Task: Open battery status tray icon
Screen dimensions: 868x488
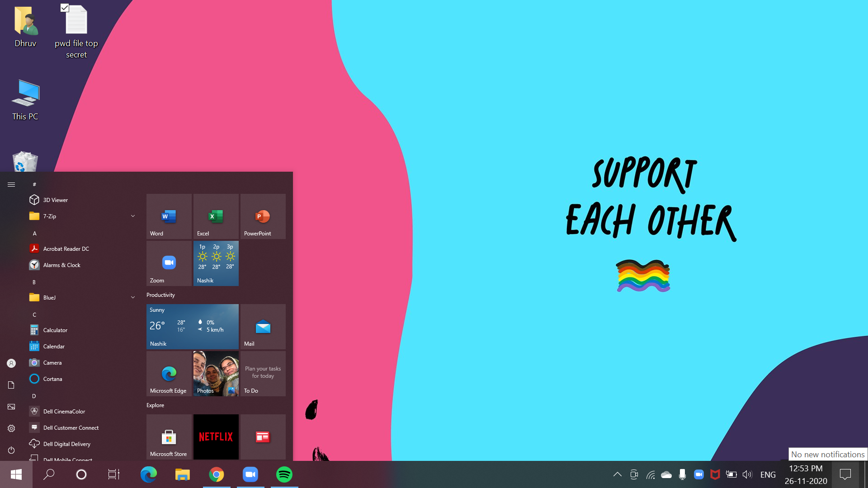Action: point(731,474)
